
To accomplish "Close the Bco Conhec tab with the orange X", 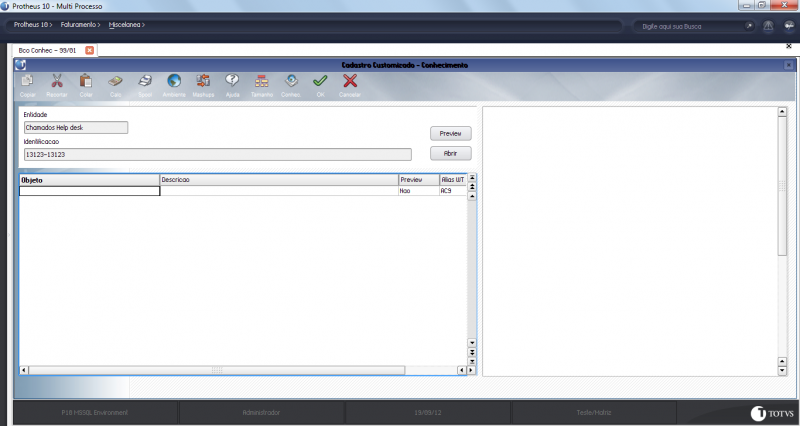I will (89, 50).
